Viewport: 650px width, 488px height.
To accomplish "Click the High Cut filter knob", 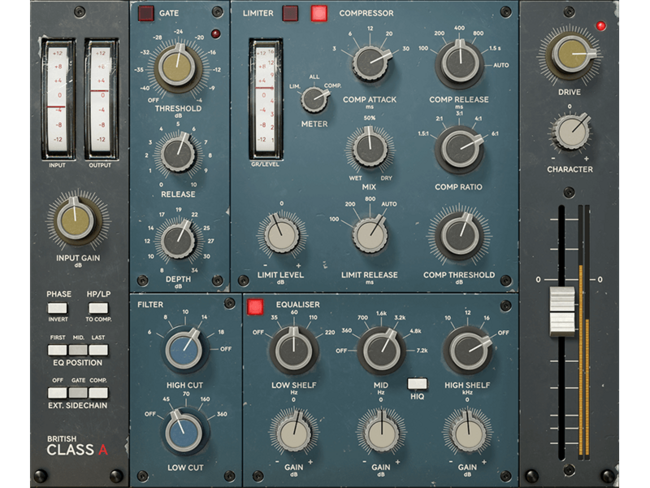I will 184,350.
